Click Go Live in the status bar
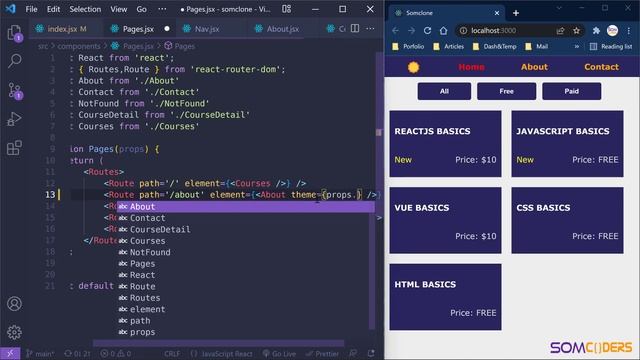The width and height of the screenshot is (640, 360). (x=279, y=353)
